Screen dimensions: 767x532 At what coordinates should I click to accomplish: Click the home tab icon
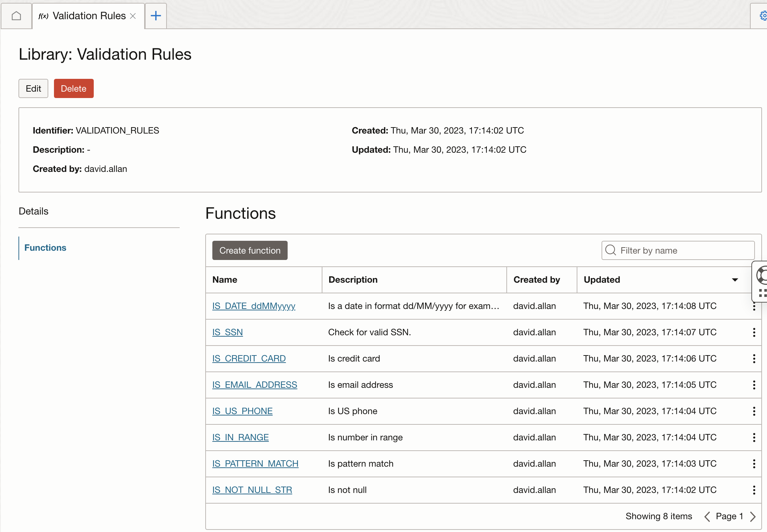(x=16, y=16)
